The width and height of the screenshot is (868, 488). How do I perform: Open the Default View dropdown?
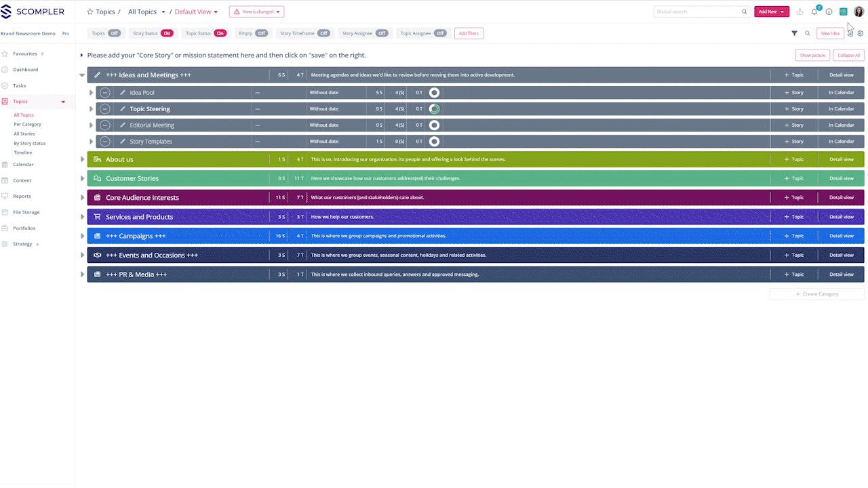(x=197, y=12)
